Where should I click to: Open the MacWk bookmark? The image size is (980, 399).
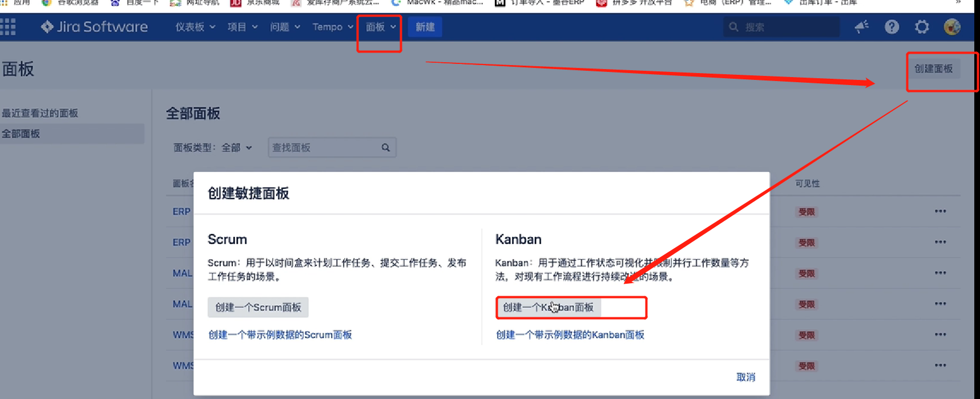point(437,3)
